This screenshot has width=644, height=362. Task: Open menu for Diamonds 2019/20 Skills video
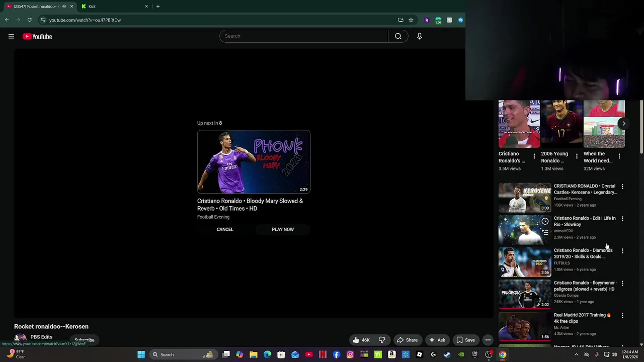(622, 251)
